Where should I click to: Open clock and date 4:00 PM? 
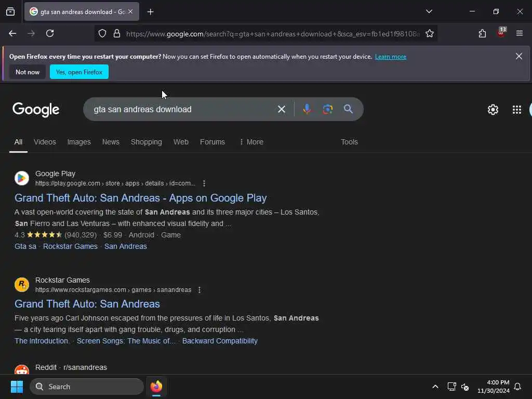(494, 387)
